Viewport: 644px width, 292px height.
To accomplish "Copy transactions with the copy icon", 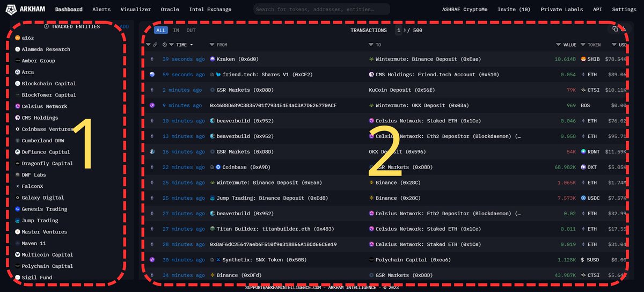I will coord(616,30).
